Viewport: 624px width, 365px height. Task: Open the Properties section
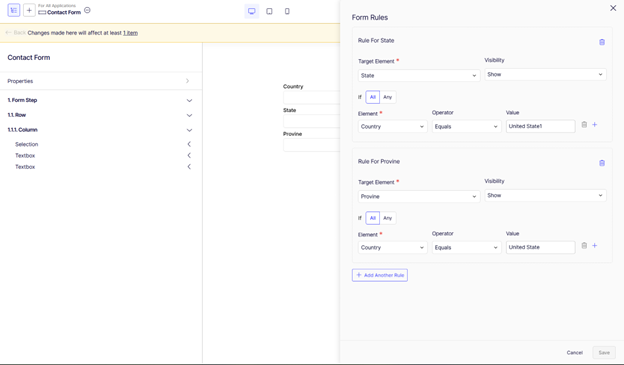[101, 81]
